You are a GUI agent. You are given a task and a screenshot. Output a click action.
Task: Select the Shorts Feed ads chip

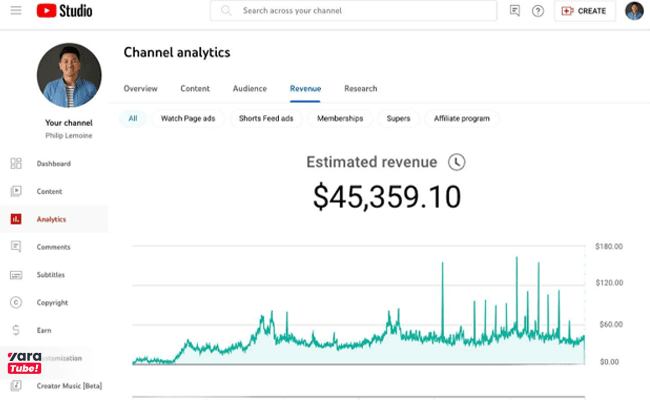click(x=266, y=119)
